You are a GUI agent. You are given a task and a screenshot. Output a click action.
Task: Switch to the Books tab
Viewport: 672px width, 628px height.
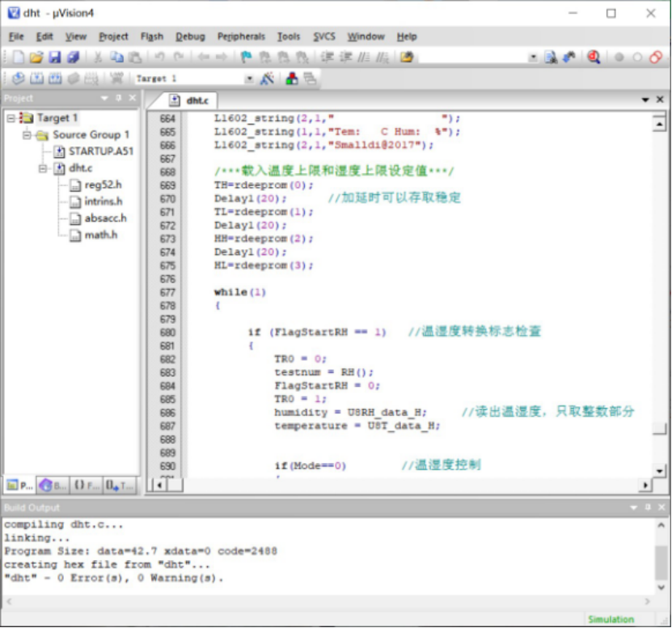tap(53, 486)
